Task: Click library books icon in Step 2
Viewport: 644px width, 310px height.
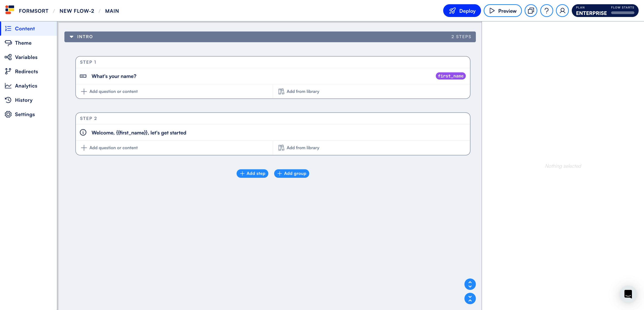Action: point(281,148)
